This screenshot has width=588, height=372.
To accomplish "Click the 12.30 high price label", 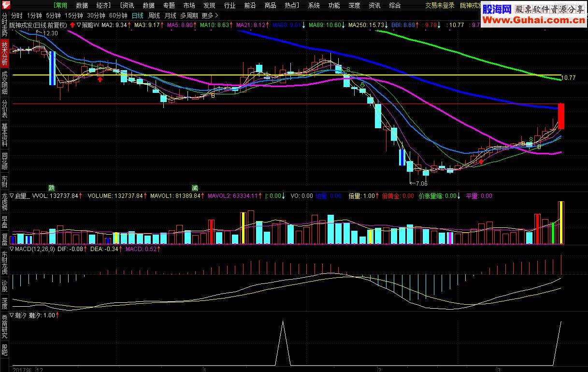I will tap(49, 33).
